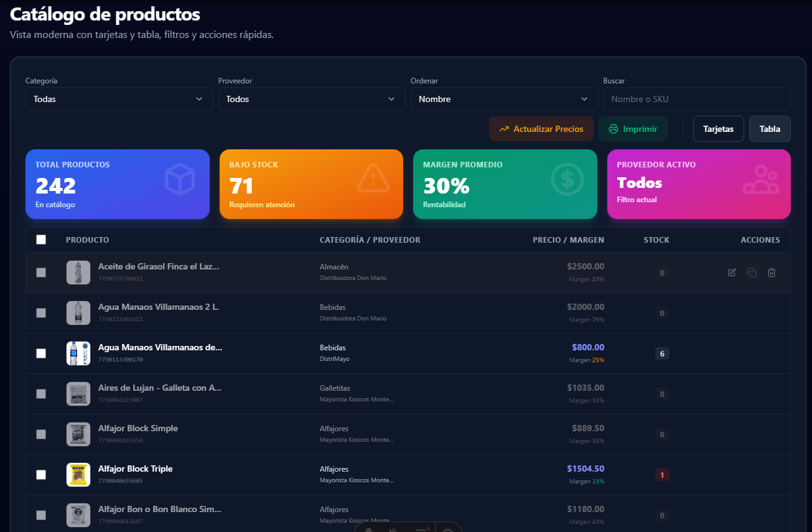Select the Alfajor Block Triple row checkbox
Screen dimensions: 812x532
[x=41, y=475]
